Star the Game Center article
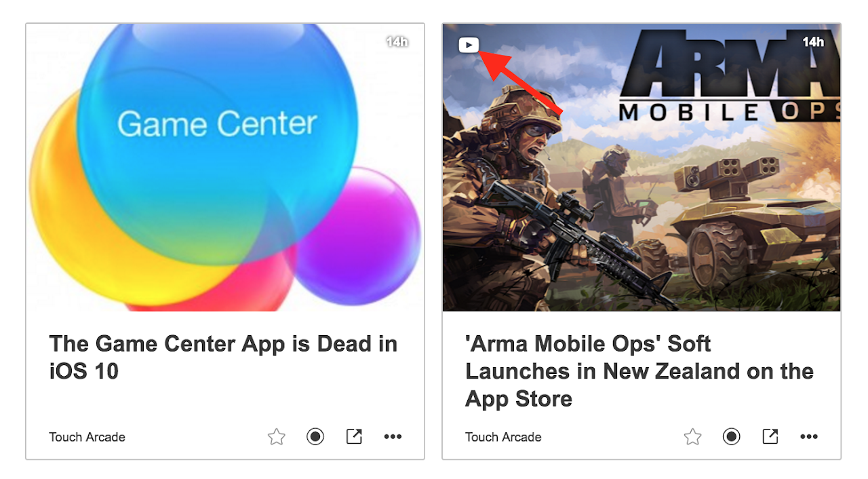The image size is (868, 479). coord(276,436)
